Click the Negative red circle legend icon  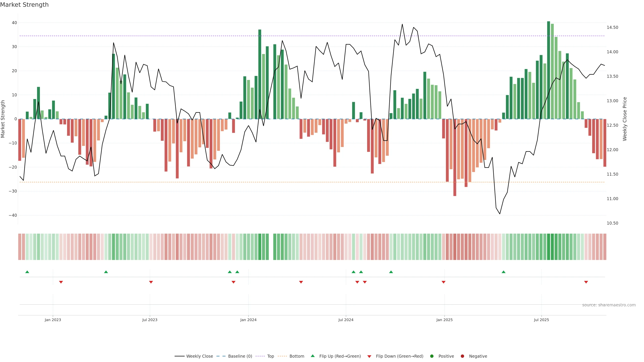coord(462,356)
